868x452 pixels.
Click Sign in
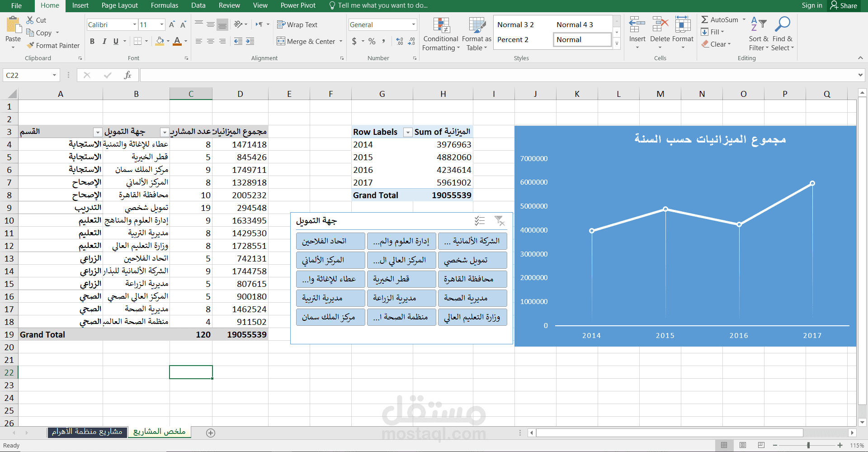pos(812,5)
